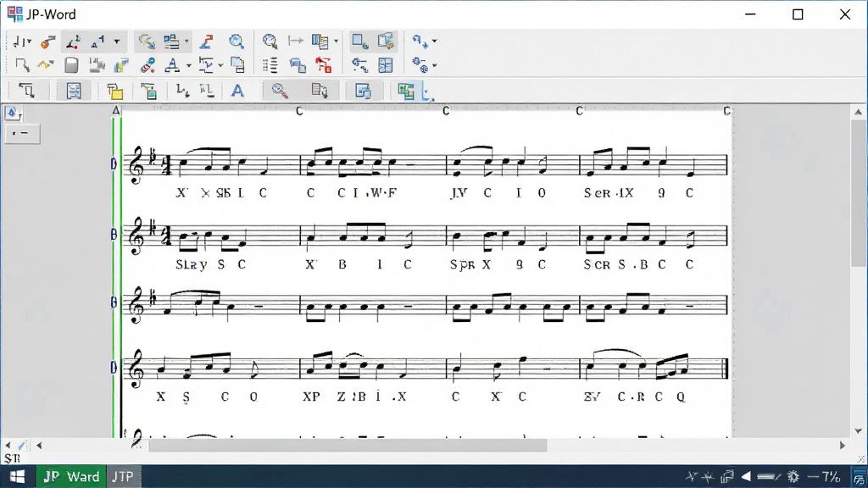Click the scroll right arrow at the bottom

coord(843,445)
